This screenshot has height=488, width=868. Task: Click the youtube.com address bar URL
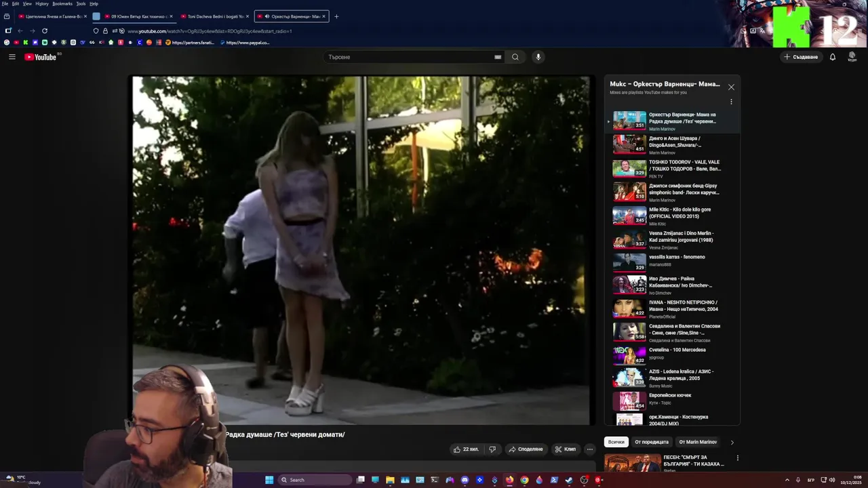tap(210, 31)
